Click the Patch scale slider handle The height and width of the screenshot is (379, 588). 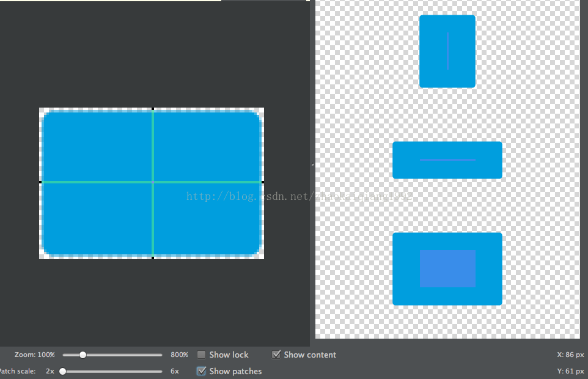(x=62, y=371)
